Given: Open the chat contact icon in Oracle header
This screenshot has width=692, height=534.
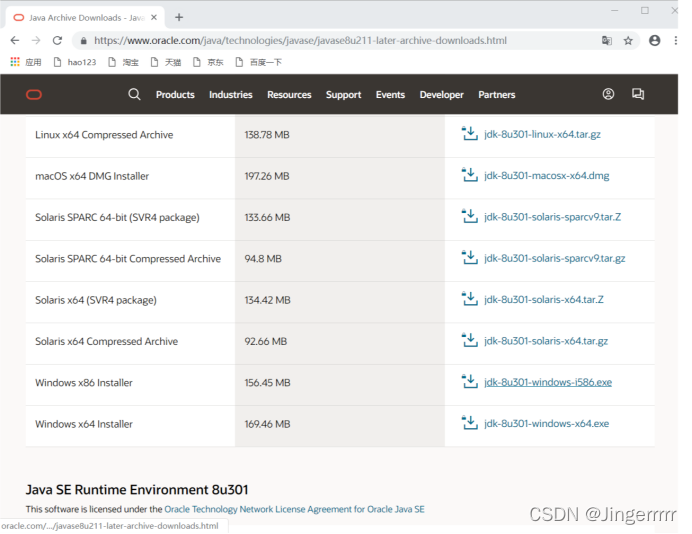Looking at the screenshot, I should (638, 94).
